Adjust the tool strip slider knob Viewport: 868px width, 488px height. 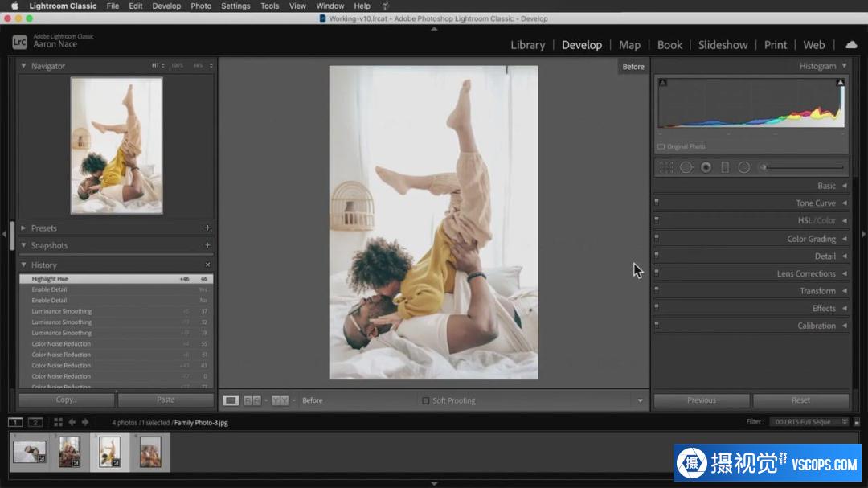coord(764,167)
